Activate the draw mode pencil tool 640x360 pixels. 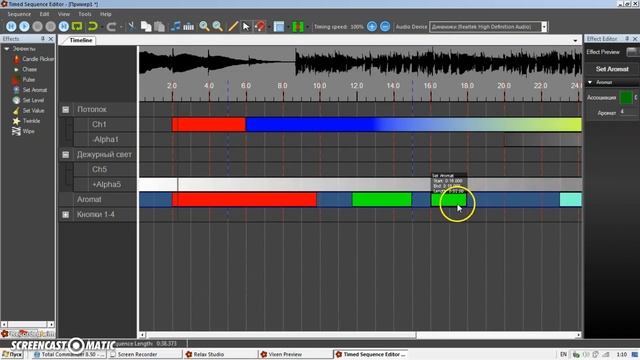click(233, 27)
